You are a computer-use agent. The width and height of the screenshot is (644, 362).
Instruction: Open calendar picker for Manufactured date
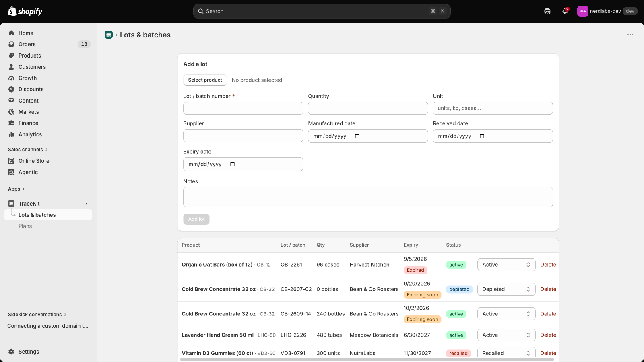(357, 136)
